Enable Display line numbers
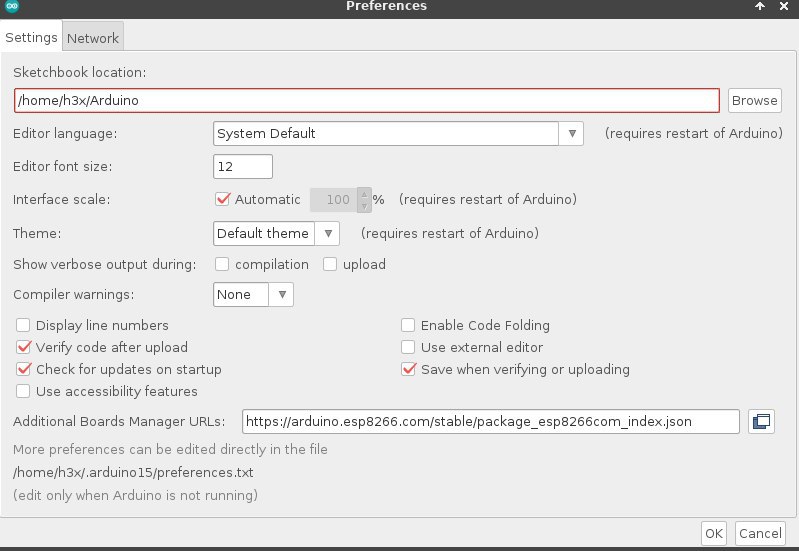This screenshot has width=799, height=551. [x=23, y=325]
